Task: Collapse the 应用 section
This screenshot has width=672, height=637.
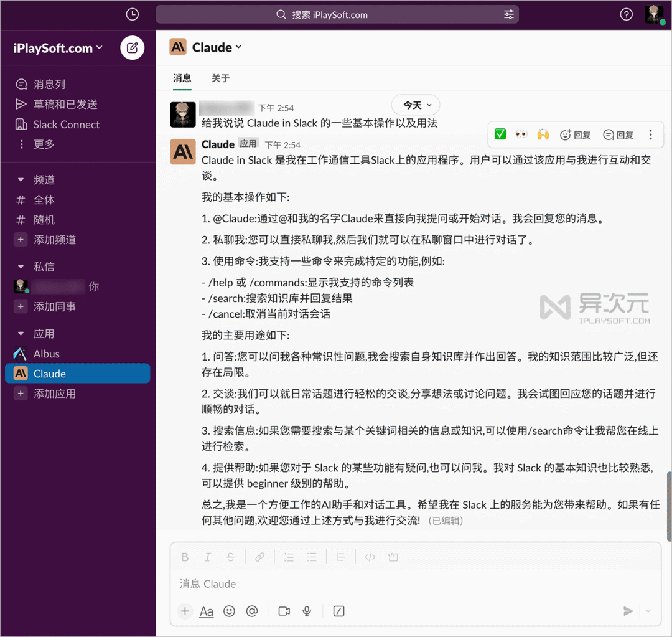Action: click(21, 334)
